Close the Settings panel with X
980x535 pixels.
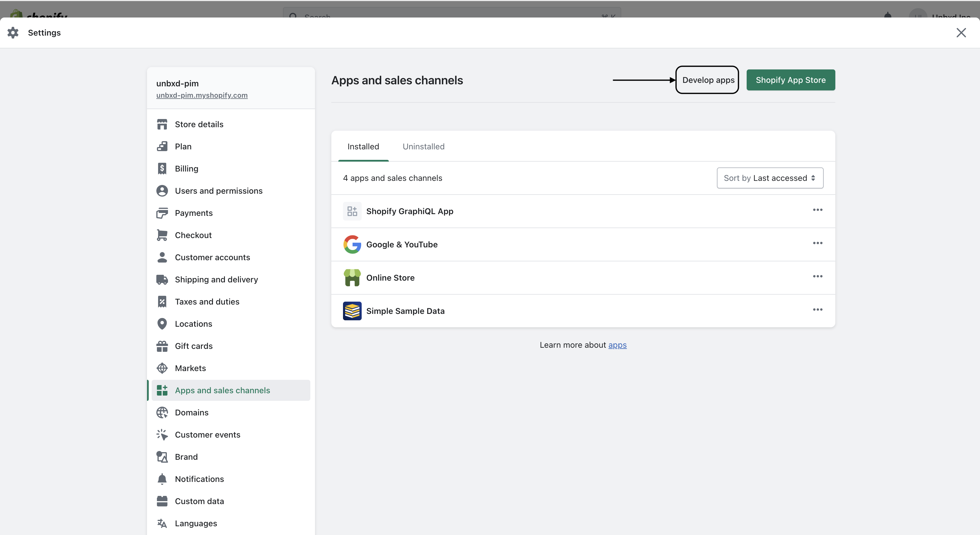click(961, 33)
